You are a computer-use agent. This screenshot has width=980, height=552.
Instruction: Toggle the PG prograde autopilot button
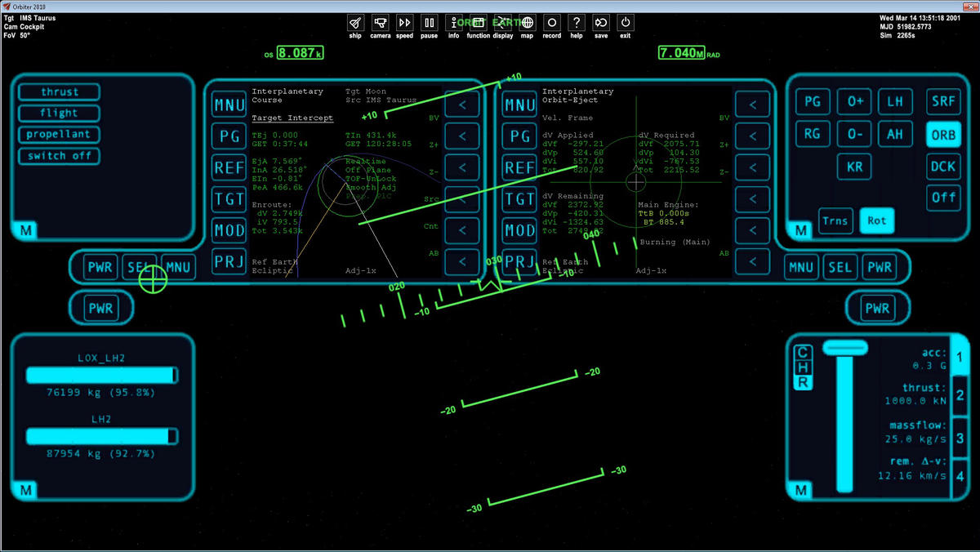coord(813,102)
